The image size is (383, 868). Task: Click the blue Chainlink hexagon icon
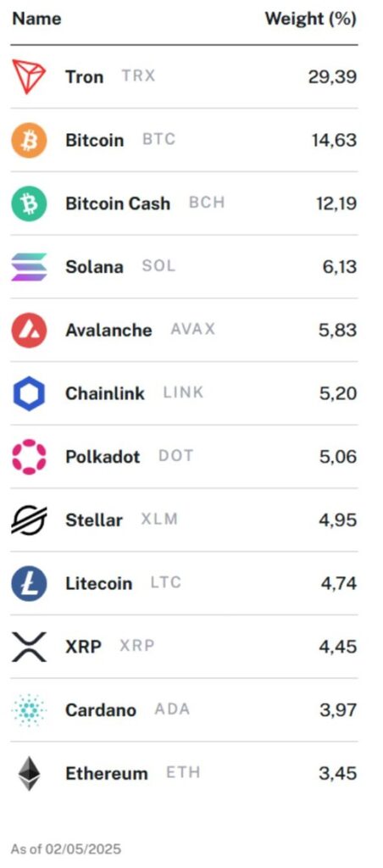[29, 393]
